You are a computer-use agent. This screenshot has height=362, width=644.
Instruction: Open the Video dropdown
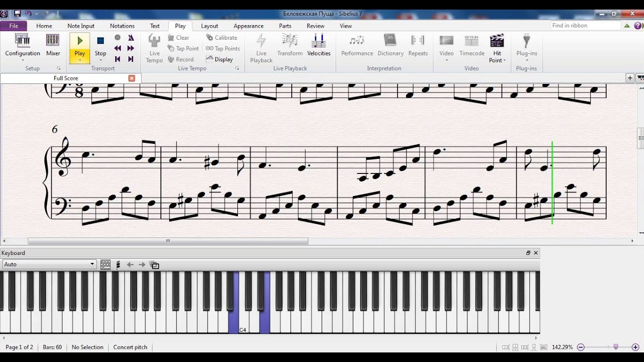pyautogui.click(x=446, y=48)
